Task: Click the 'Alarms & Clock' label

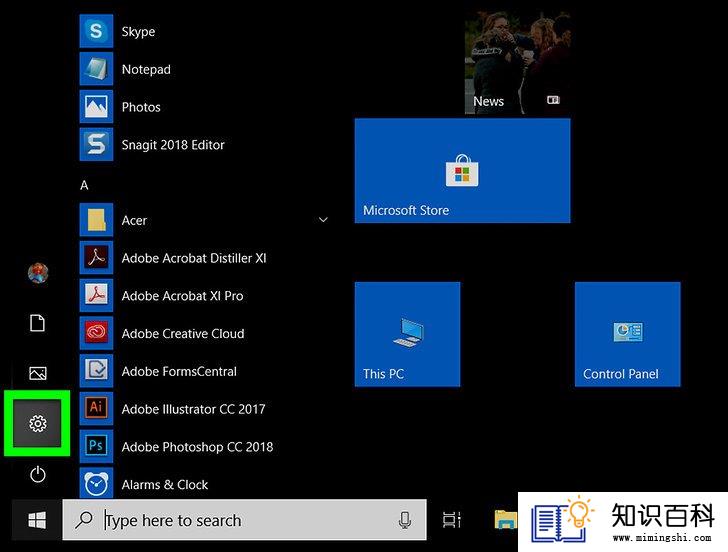Action: point(165,485)
